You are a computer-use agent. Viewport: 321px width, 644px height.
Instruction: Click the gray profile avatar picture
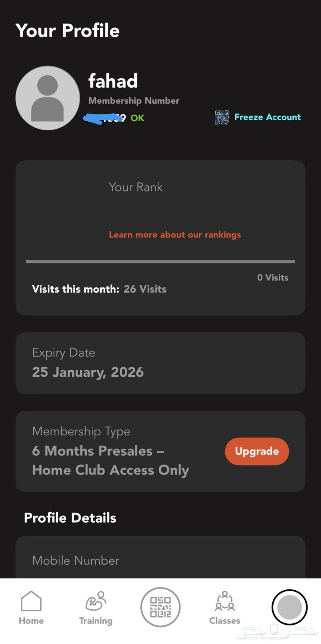[x=48, y=98]
